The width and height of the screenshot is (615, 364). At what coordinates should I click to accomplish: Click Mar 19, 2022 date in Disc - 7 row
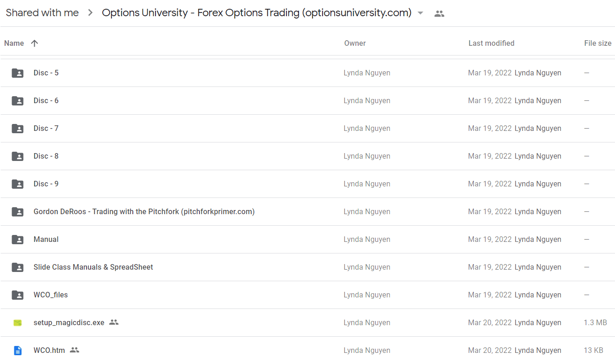click(x=490, y=128)
